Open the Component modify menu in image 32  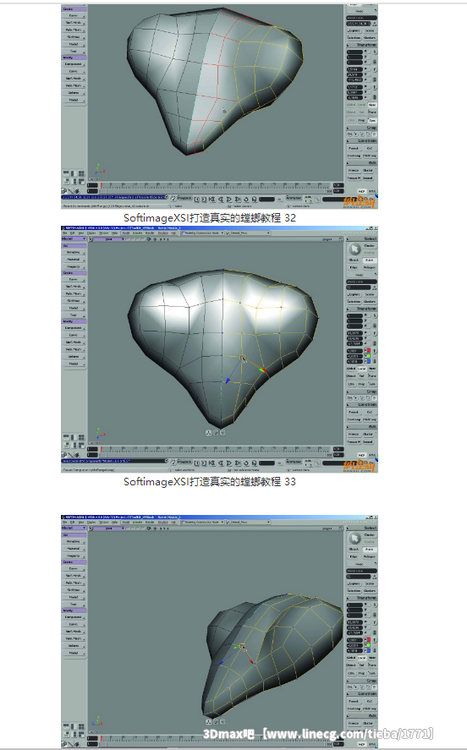(x=73, y=64)
